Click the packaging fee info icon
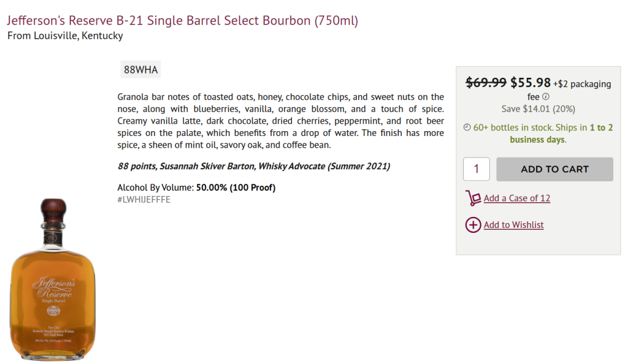The image size is (628, 364). pyautogui.click(x=546, y=97)
